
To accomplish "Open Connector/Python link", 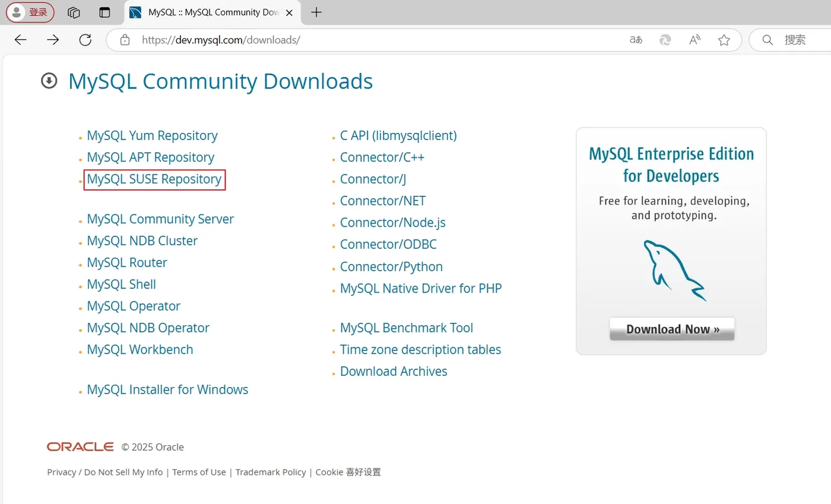I will 392,267.
